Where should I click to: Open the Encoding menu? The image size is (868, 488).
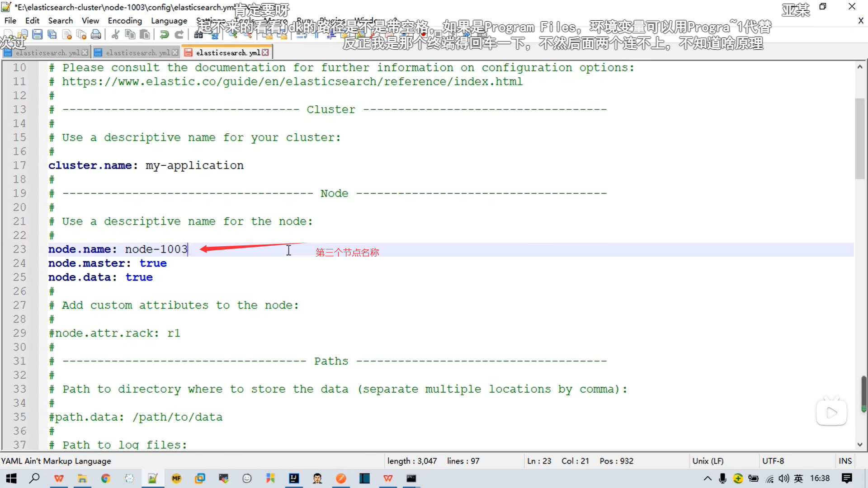tap(125, 21)
